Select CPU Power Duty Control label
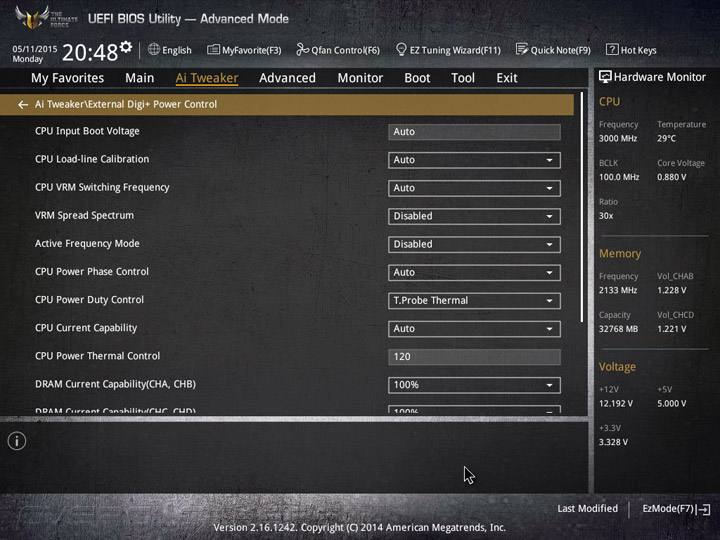 pyautogui.click(x=90, y=300)
